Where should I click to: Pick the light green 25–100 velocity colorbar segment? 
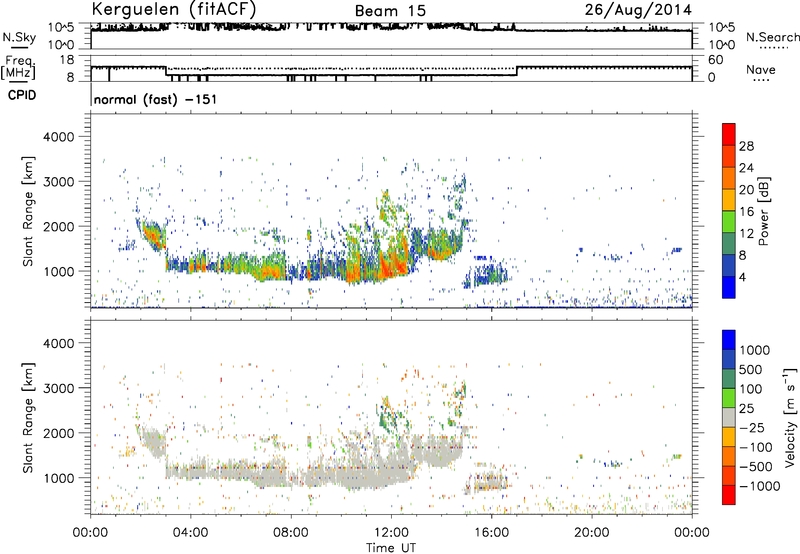coord(729,398)
